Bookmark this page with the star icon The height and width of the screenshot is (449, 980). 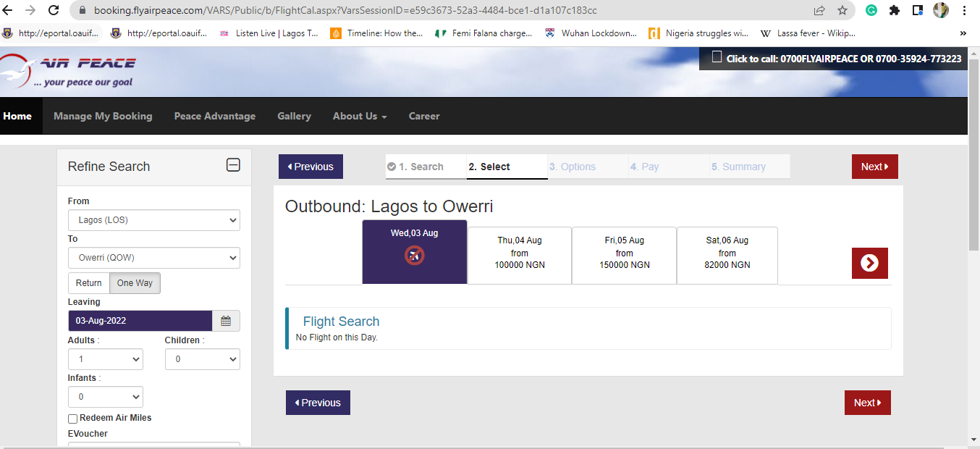click(x=842, y=10)
